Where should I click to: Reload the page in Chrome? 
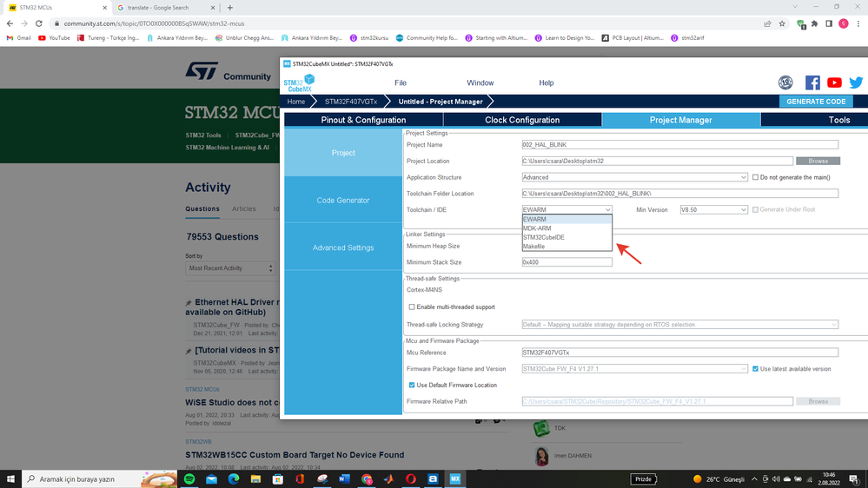39,23
